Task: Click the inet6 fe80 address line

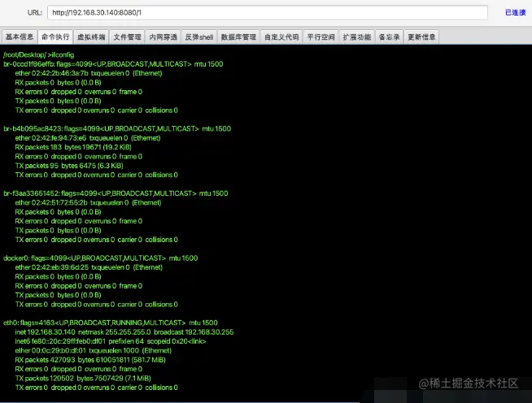Action: 111,341
